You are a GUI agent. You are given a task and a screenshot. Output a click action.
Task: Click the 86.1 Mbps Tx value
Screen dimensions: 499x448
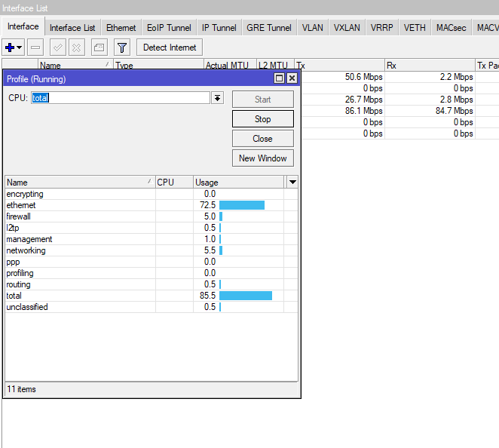point(364,111)
